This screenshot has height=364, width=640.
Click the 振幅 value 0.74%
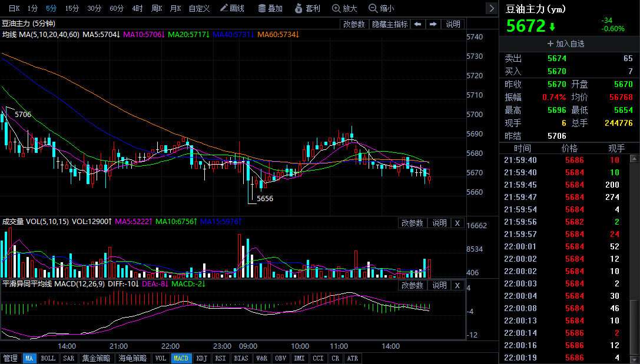554,98
